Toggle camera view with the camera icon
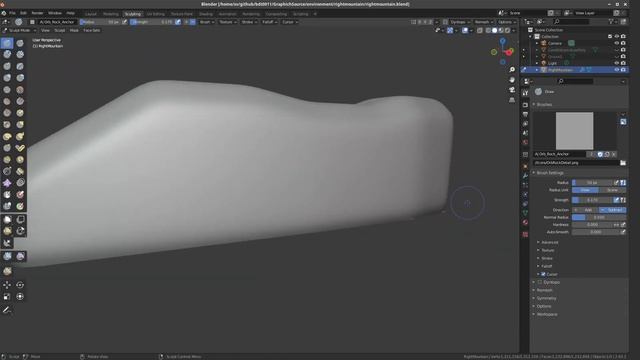640x360 pixels. coord(512,90)
